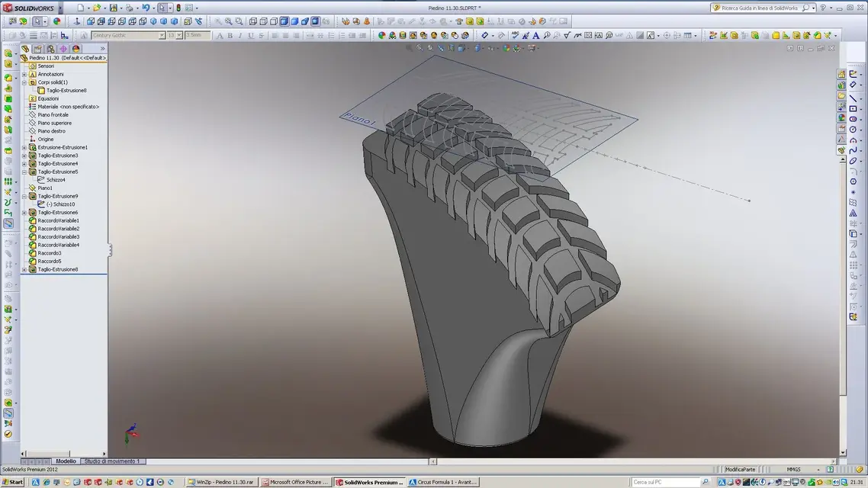Image resolution: width=868 pixels, height=488 pixels.
Task: Open the DisplayManager tab
Action: tap(76, 49)
